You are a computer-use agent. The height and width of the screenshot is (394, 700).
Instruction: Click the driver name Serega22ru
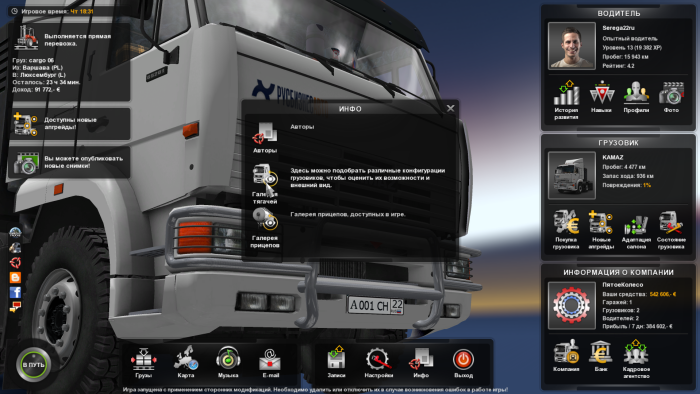pyautogui.click(x=618, y=28)
